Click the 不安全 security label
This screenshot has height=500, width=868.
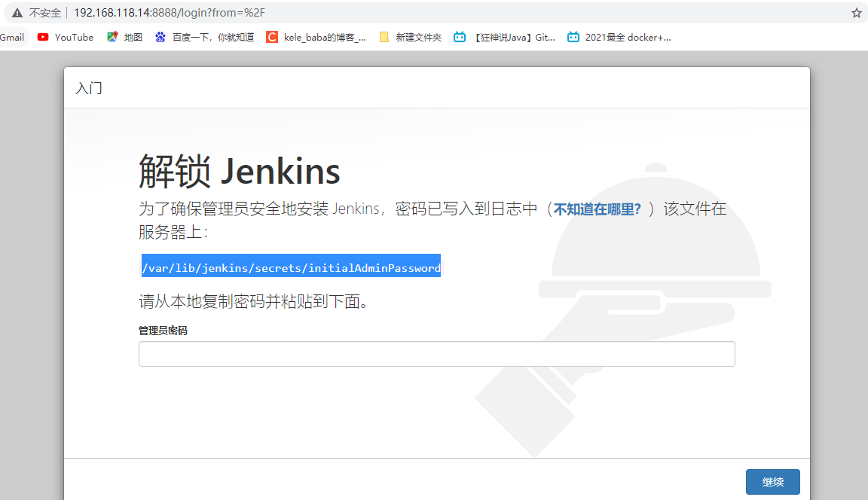point(45,13)
